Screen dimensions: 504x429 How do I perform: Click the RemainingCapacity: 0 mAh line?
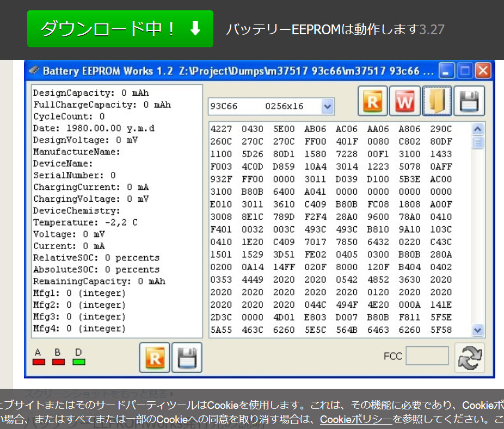tap(99, 282)
